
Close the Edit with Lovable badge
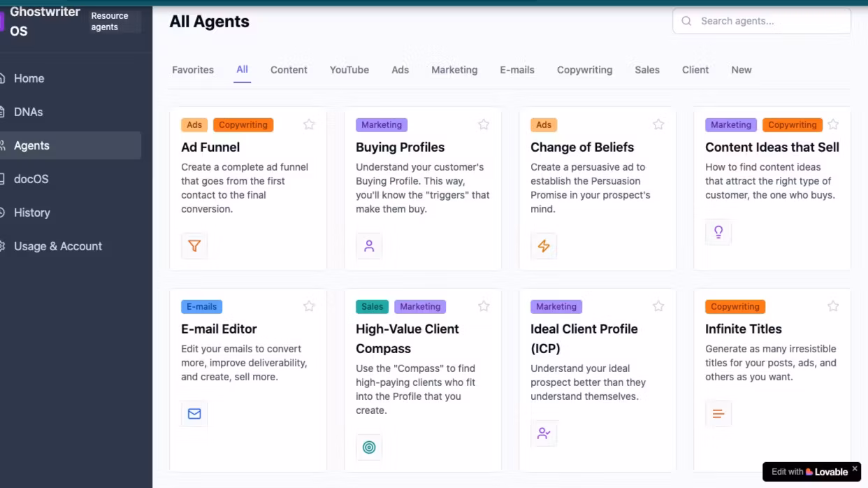click(854, 468)
